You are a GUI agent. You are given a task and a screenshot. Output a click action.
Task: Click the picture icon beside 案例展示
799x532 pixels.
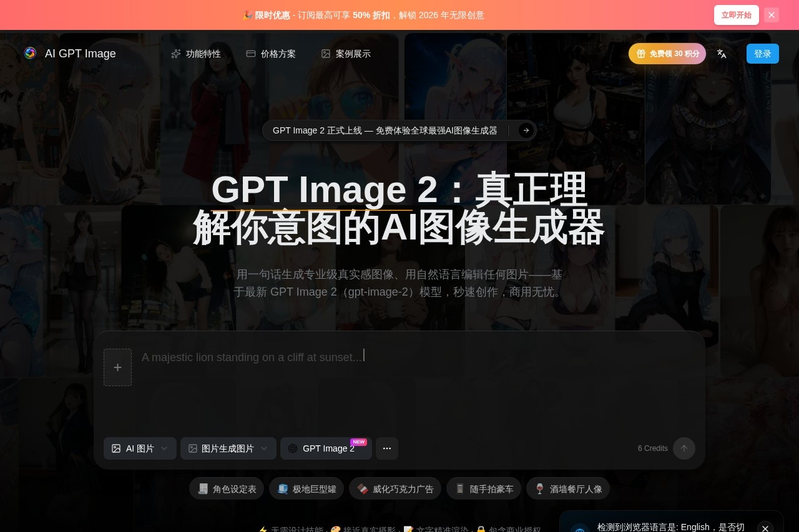[326, 54]
